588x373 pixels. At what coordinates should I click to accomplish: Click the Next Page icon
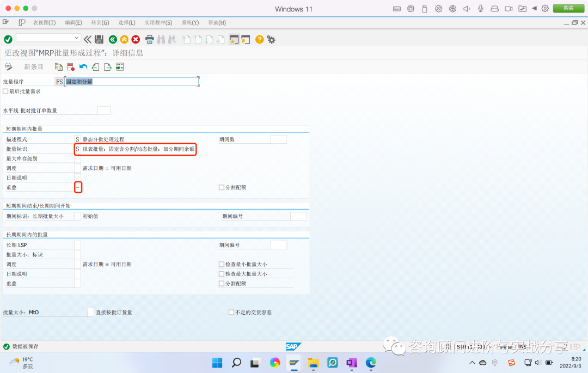(x=209, y=39)
